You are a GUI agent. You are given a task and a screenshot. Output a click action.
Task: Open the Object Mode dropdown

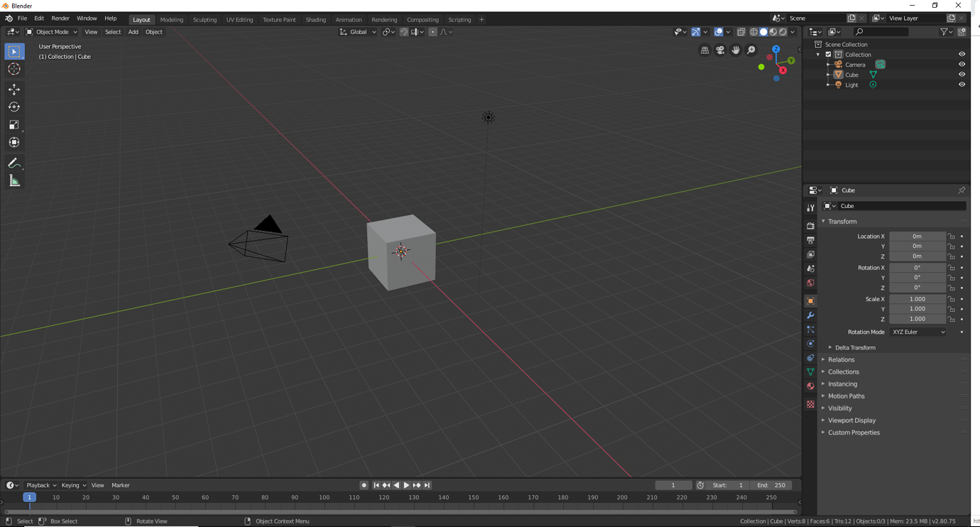(x=52, y=32)
